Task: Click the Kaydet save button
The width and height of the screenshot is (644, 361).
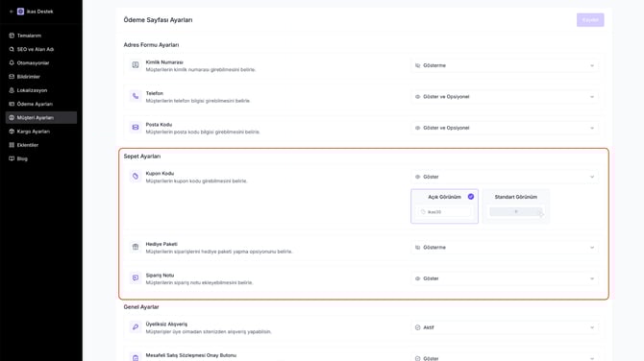Action: click(x=590, y=20)
